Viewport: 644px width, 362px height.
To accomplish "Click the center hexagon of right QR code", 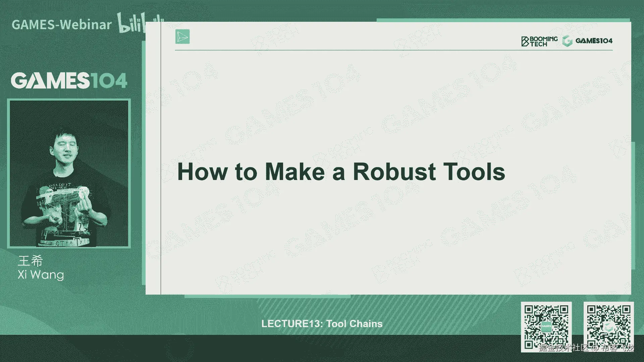I will pos(608,327).
